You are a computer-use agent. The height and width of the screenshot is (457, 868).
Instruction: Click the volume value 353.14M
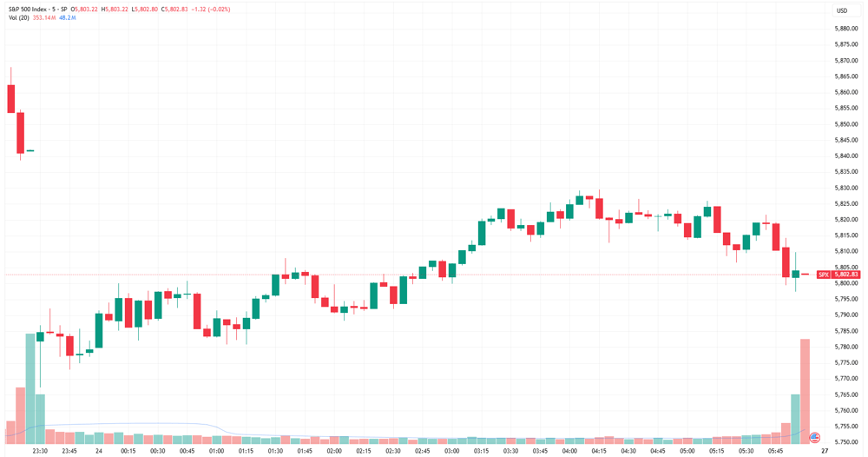pyautogui.click(x=44, y=17)
